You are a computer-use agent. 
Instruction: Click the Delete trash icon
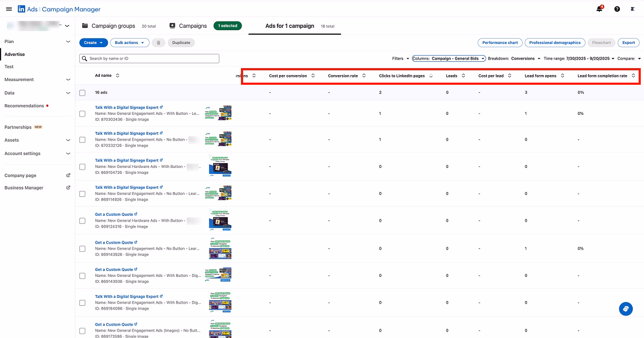158,42
